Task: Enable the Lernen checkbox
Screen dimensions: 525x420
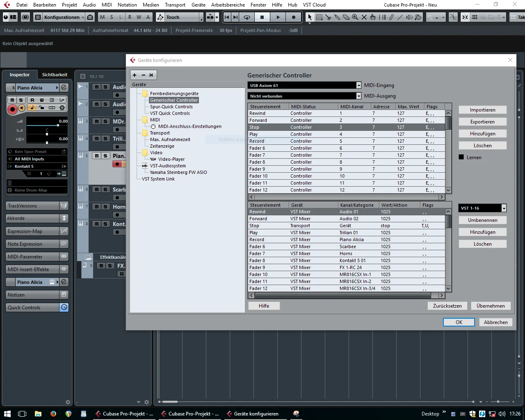Action: pyautogui.click(x=461, y=157)
